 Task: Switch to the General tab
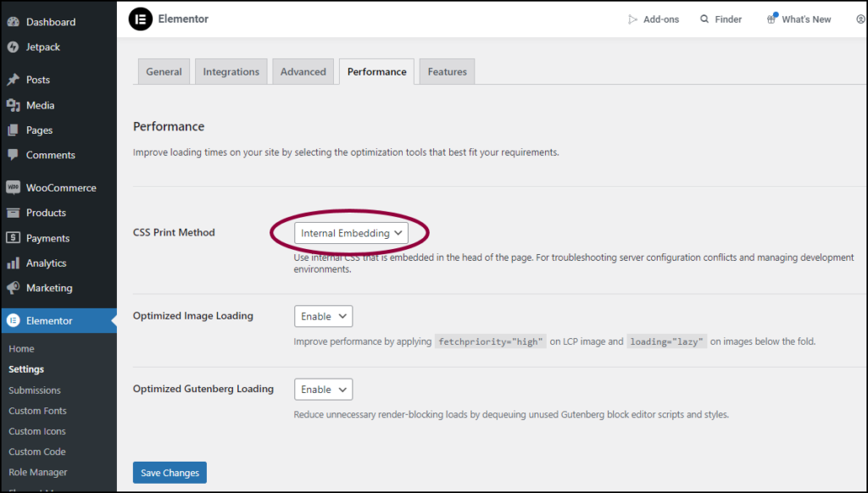163,71
